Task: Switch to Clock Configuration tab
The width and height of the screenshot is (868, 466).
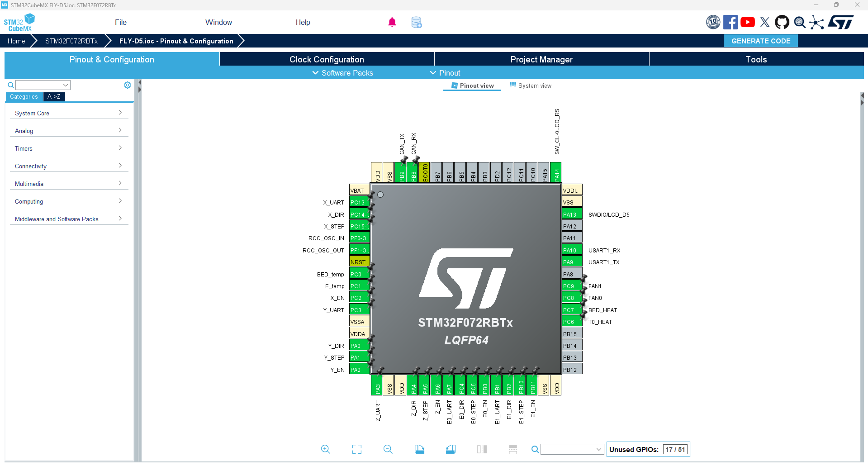Action: (327, 59)
